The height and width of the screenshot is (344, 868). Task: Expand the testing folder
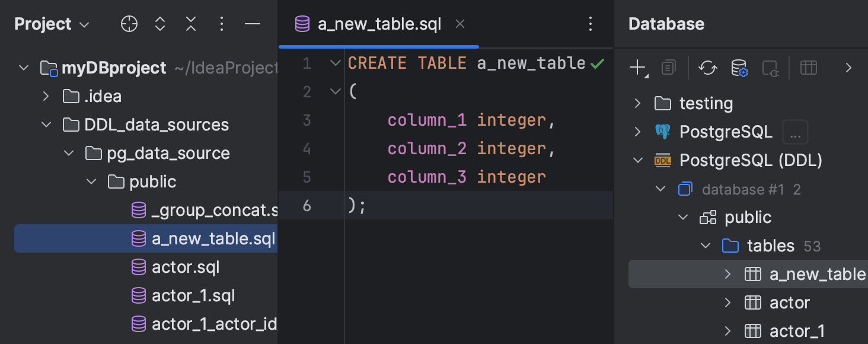click(637, 103)
